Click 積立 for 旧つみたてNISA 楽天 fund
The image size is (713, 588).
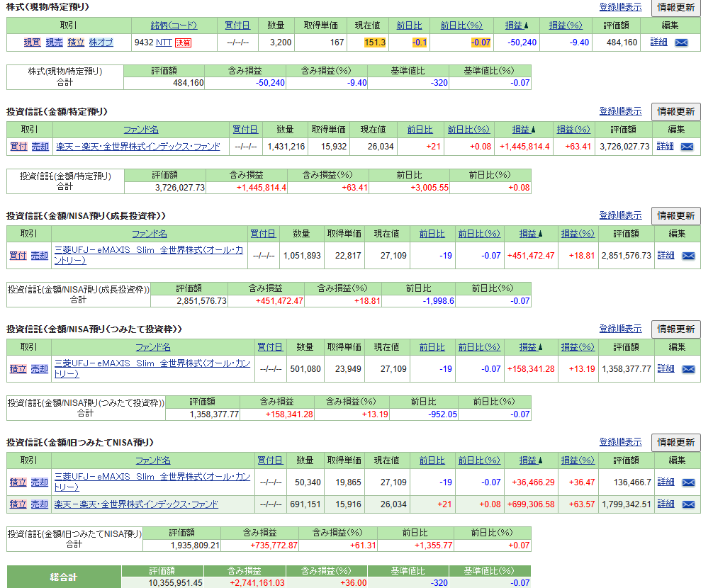(18, 504)
